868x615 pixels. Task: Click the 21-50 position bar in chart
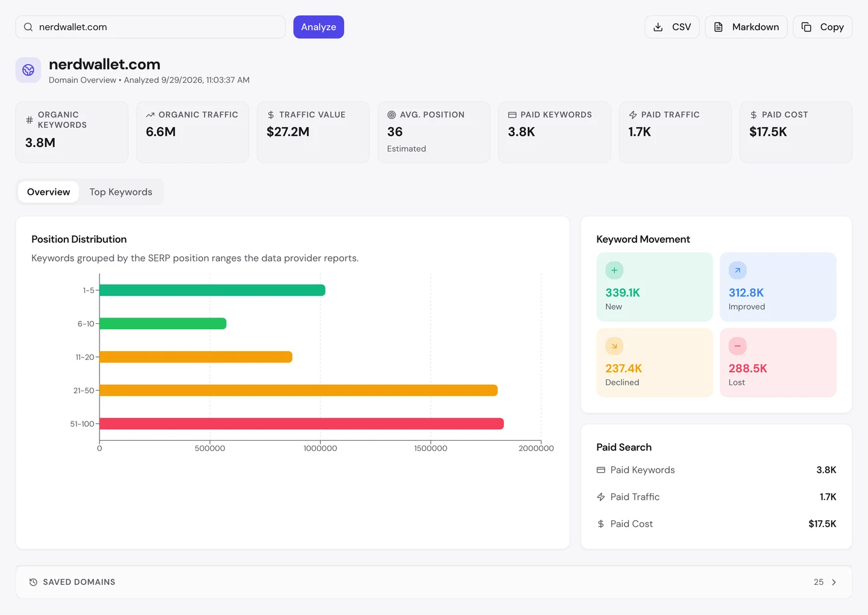tap(298, 391)
